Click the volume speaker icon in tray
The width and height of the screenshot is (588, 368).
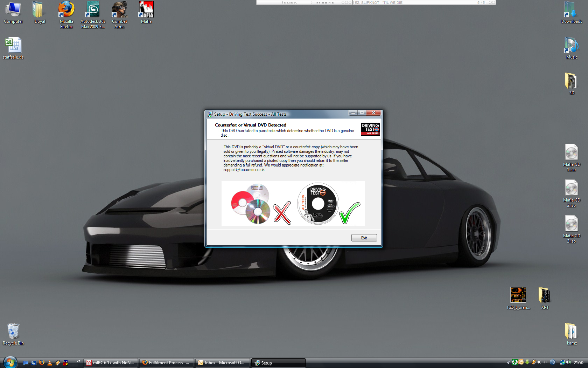568,362
